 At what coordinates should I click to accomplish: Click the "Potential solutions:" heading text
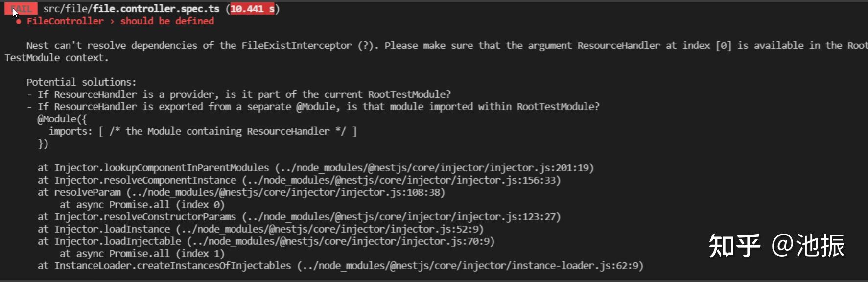81,82
